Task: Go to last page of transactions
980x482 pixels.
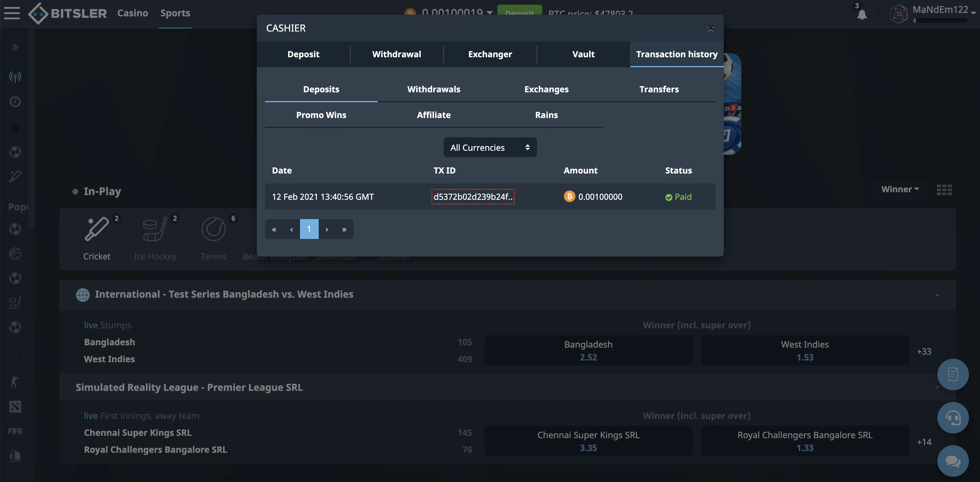Action: pyautogui.click(x=344, y=229)
